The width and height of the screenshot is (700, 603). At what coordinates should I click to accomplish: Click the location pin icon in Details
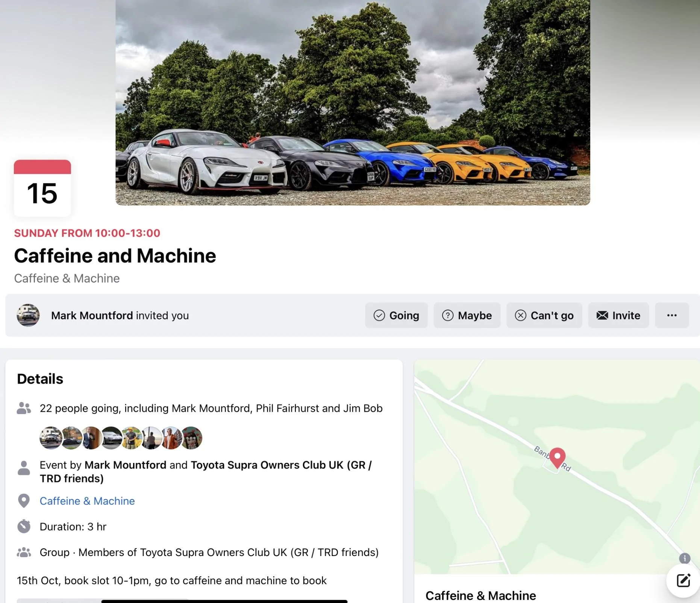pos(24,501)
